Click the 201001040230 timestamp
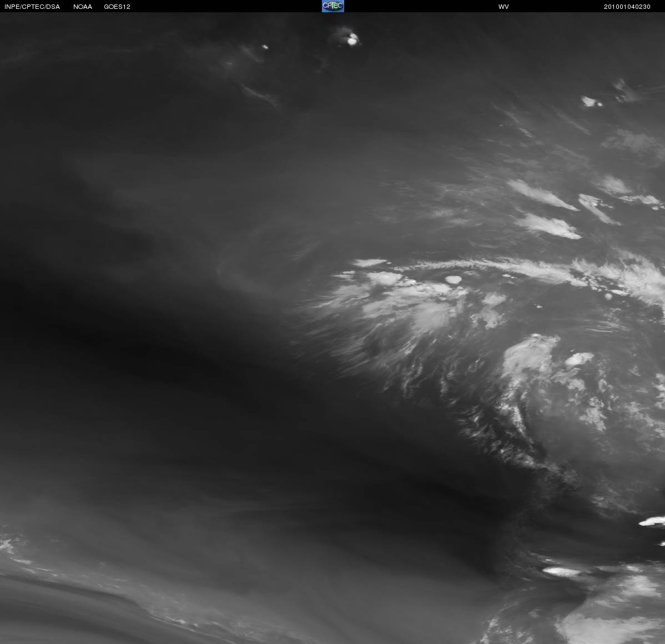Screen dimensions: 665x644 click(x=627, y=7)
